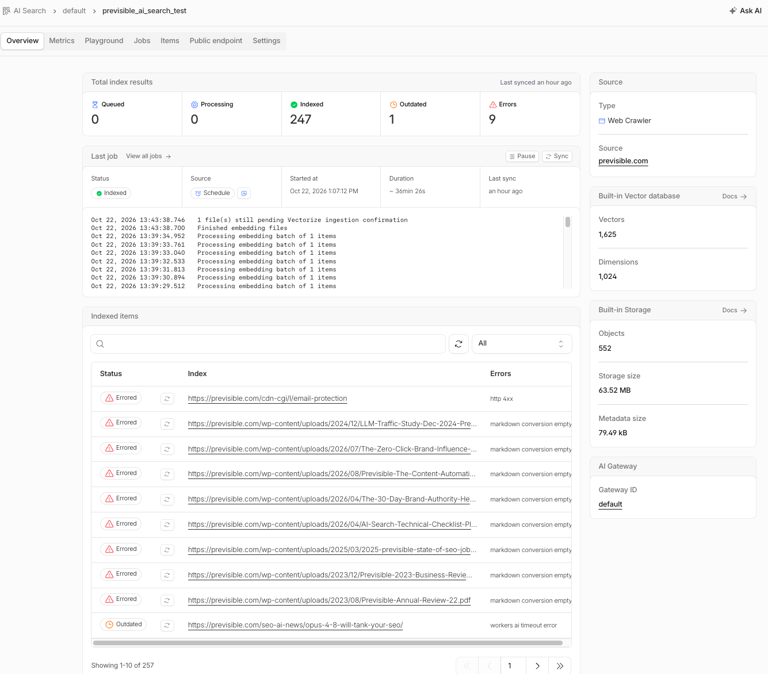Refresh the indexed items list
768x674 pixels.
[x=458, y=344]
